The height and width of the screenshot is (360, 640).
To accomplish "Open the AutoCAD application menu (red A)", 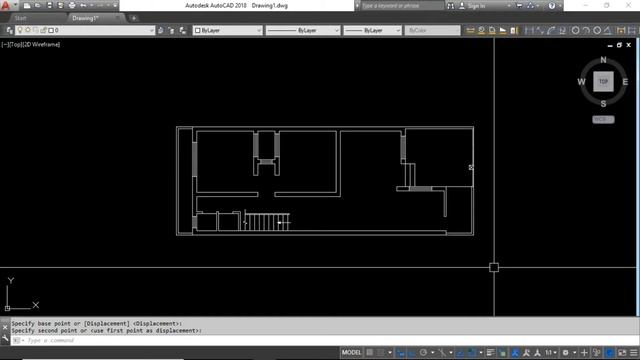I will click(6, 5).
